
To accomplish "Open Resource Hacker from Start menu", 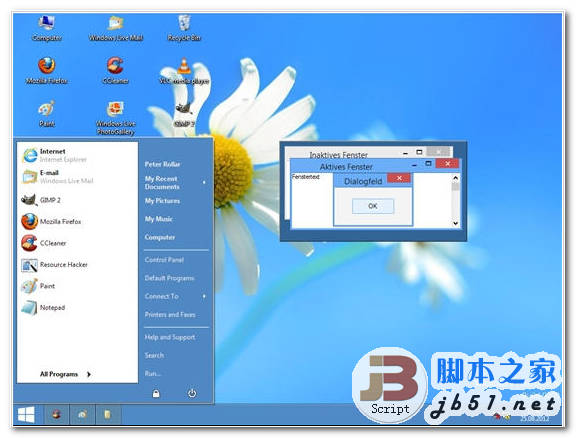I will tap(55, 265).
